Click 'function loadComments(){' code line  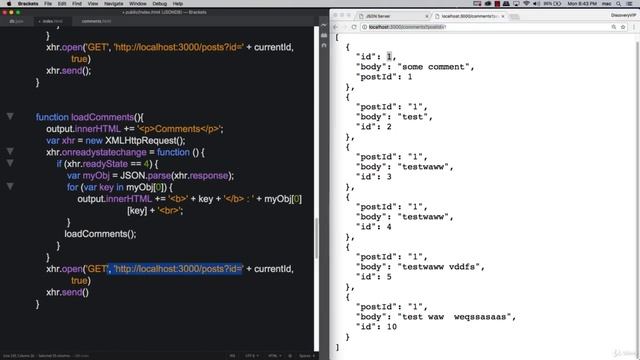pyautogui.click(x=89, y=117)
